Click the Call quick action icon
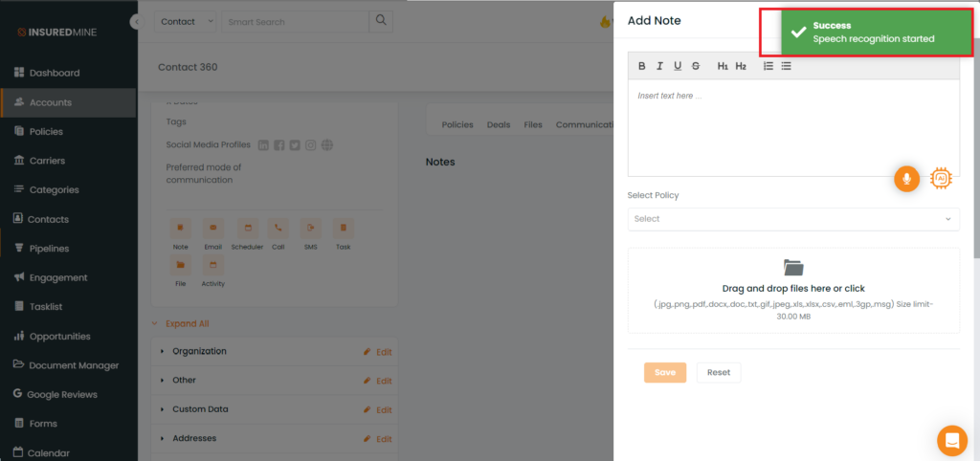This screenshot has height=461, width=980. [x=278, y=229]
